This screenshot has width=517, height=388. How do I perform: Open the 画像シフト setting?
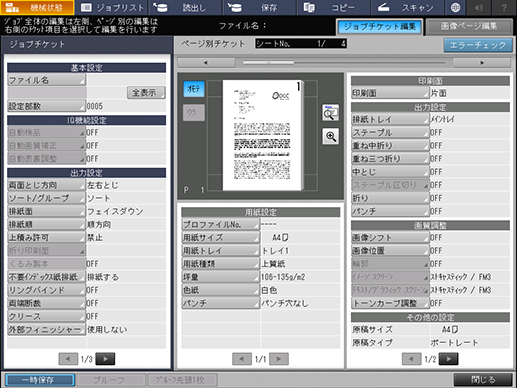coord(390,237)
